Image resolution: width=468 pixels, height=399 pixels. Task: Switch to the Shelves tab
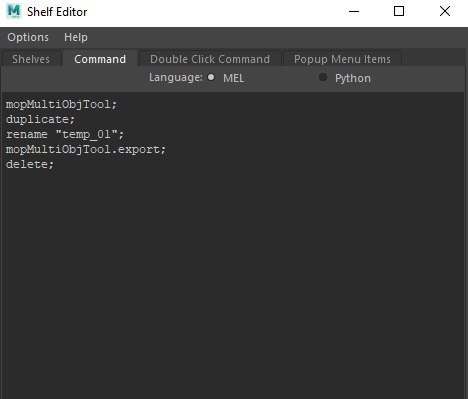point(31,59)
